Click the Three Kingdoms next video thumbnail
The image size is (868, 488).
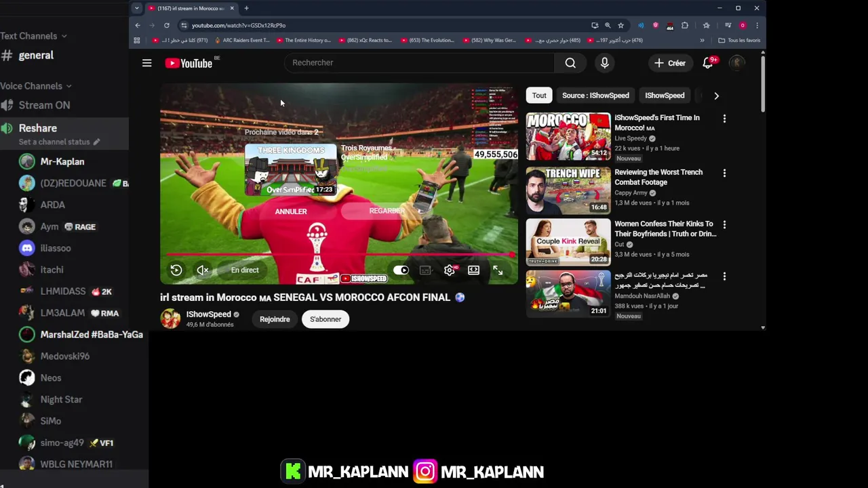290,169
